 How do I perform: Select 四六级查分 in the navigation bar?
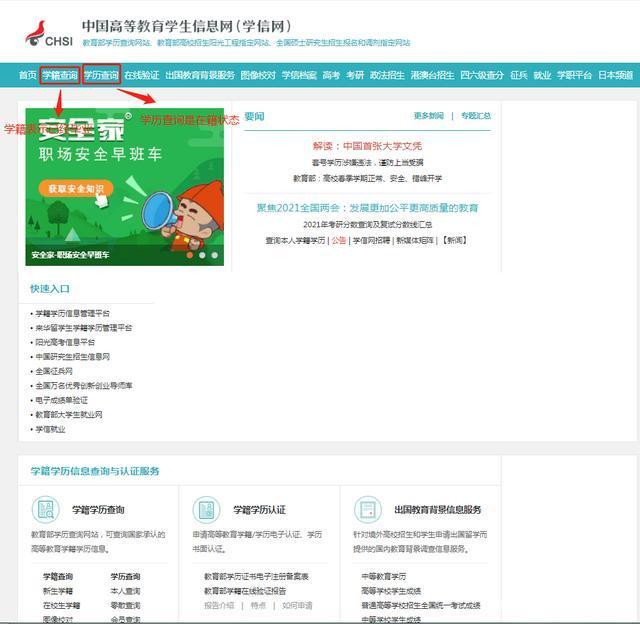click(x=482, y=75)
